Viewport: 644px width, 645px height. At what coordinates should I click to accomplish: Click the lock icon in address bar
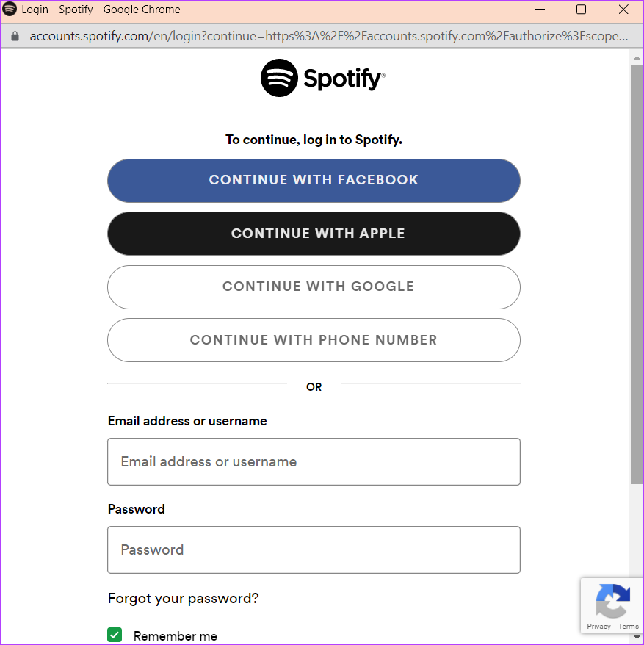click(15, 36)
